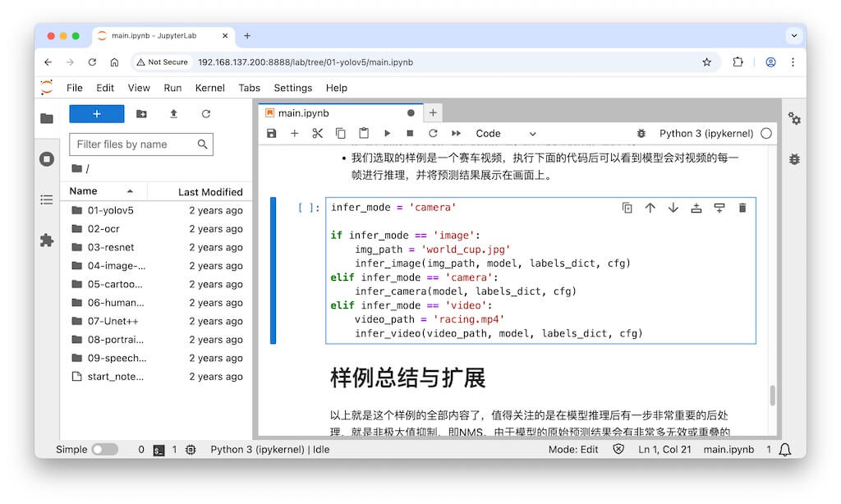
Task: Click the Save notebook icon in toolbar
Action: point(272,134)
